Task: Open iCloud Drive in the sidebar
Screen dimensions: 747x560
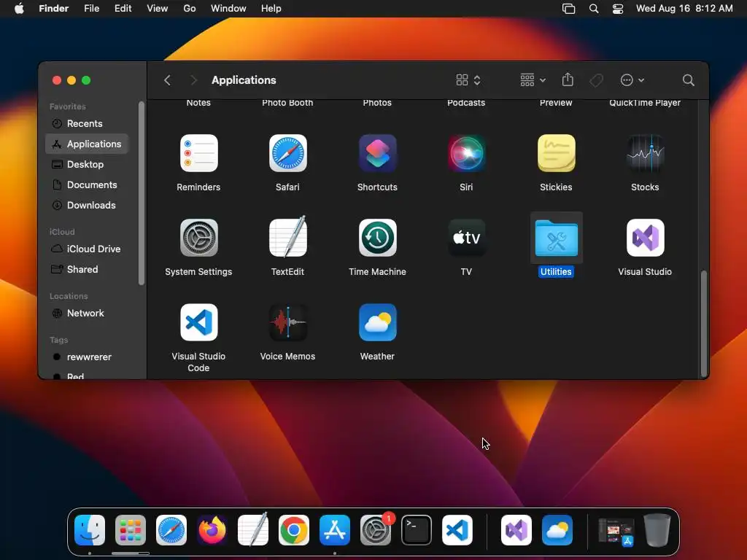Action: 87,249
